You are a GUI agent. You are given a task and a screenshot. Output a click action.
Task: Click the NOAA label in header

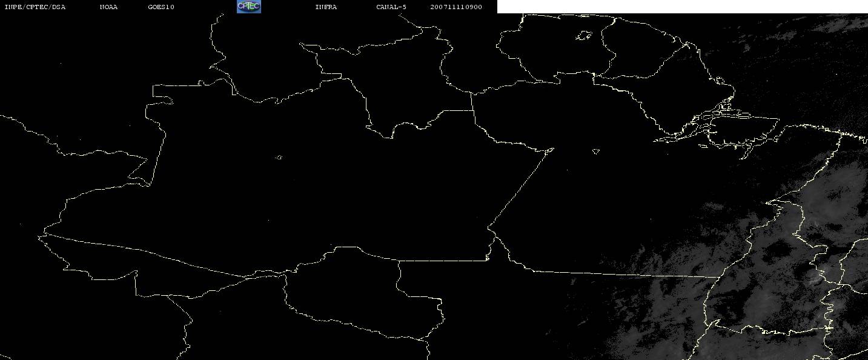[109, 7]
